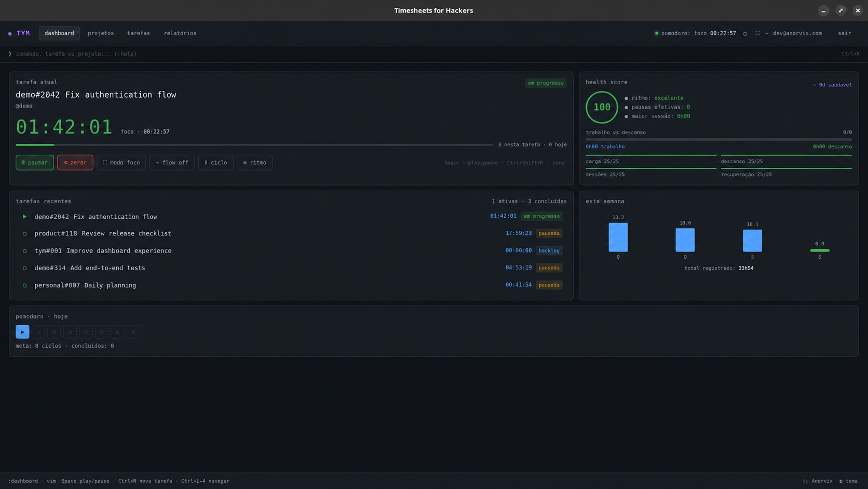Click the play icon next to demo#2042 row
868x489 pixels.
click(24, 217)
